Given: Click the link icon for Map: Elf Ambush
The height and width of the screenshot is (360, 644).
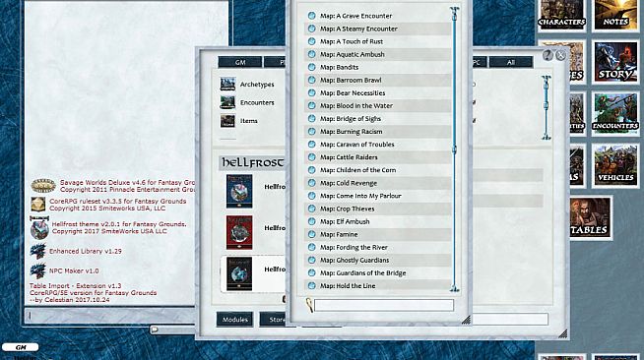Looking at the screenshot, I should pos(312,221).
